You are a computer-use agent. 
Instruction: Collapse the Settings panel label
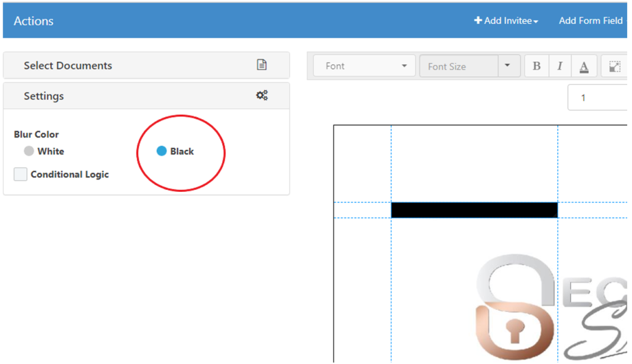tap(44, 96)
